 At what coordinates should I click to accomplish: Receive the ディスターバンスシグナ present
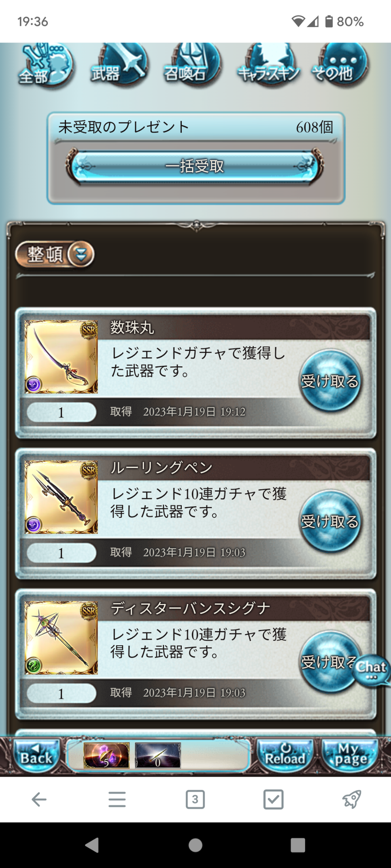[329, 661]
